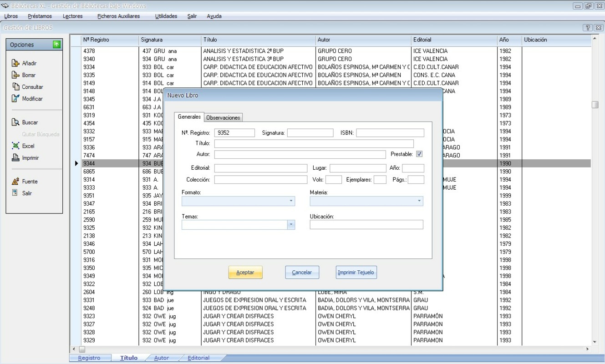Switch to the Autor sort tab
605x364 pixels.
coord(162,358)
